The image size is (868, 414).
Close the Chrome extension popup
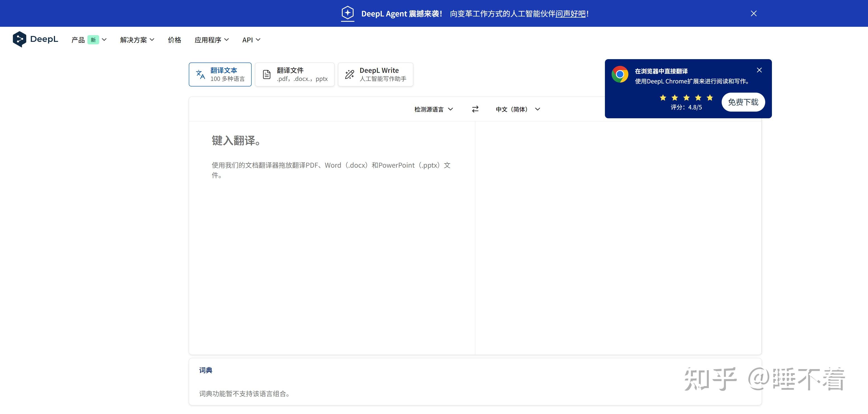point(759,70)
